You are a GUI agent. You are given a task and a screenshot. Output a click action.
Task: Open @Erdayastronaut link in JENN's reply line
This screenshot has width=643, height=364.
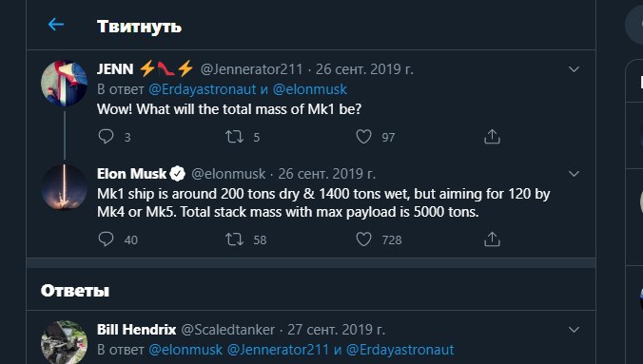point(203,89)
